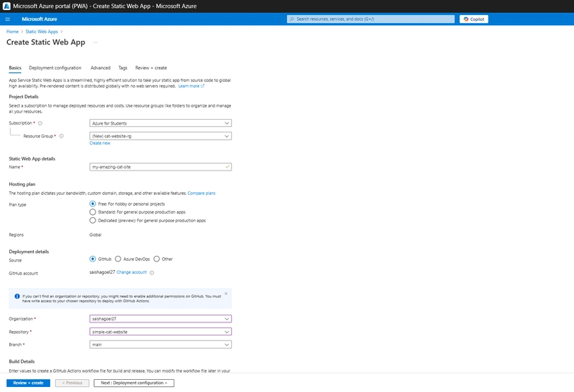Viewport: 574px width, 392px height.
Task: Switch to the Tags tab
Action: point(123,68)
